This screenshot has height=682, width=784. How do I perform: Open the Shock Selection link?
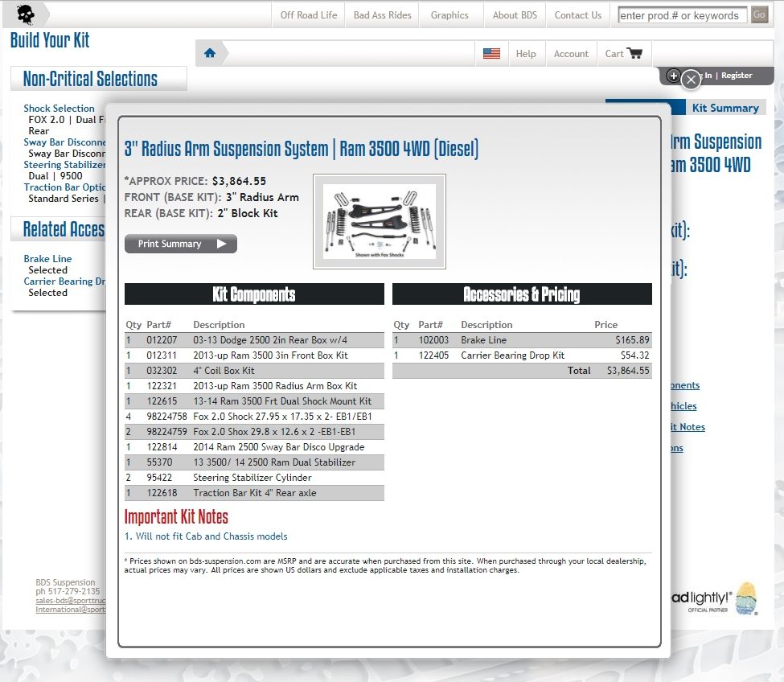tap(59, 108)
